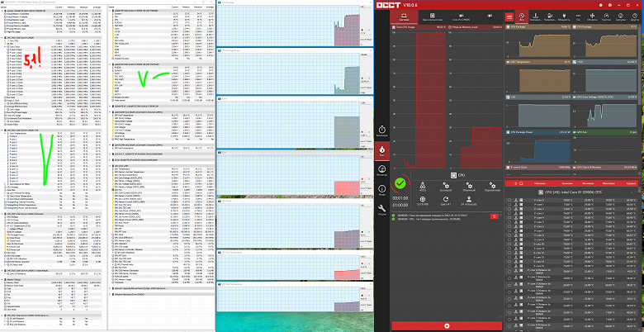This screenshot has width=644, height=332.
Task: Expand the Windows Hardware Errors (WHEA) group in HWiNFO
Action: click(x=110, y=294)
